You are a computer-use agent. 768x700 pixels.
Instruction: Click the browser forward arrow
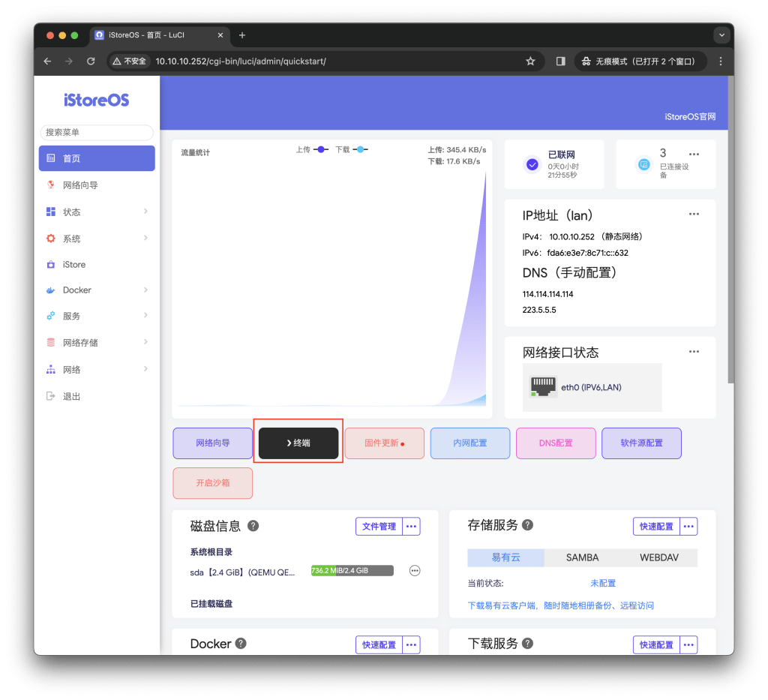69,62
